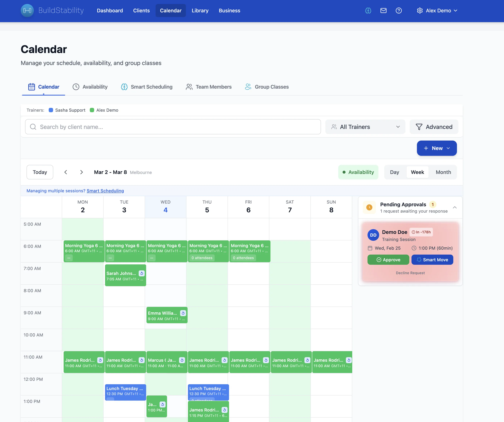Open the Dashboard nav item
Viewport: 504px width, 422px height.
pyautogui.click(x=110, y=11)
